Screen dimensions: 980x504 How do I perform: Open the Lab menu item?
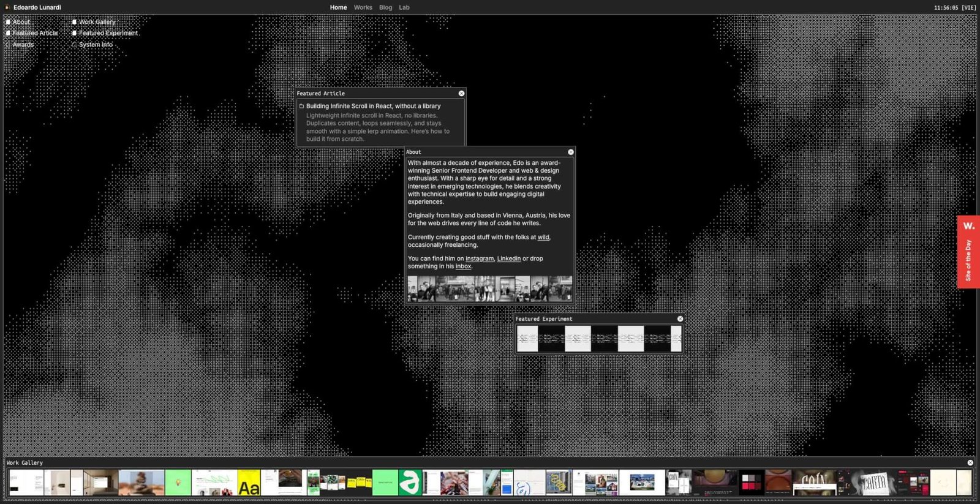[x=404, y=7]
